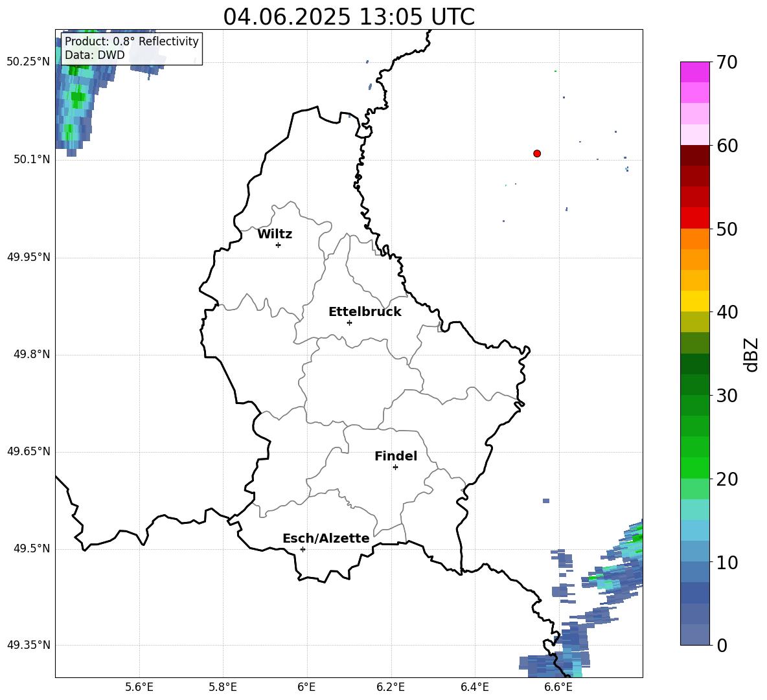The height and width of the screenshot is (700, 767).
Task: Click the Findel cross marker
Action: click(x=395, y=468)
